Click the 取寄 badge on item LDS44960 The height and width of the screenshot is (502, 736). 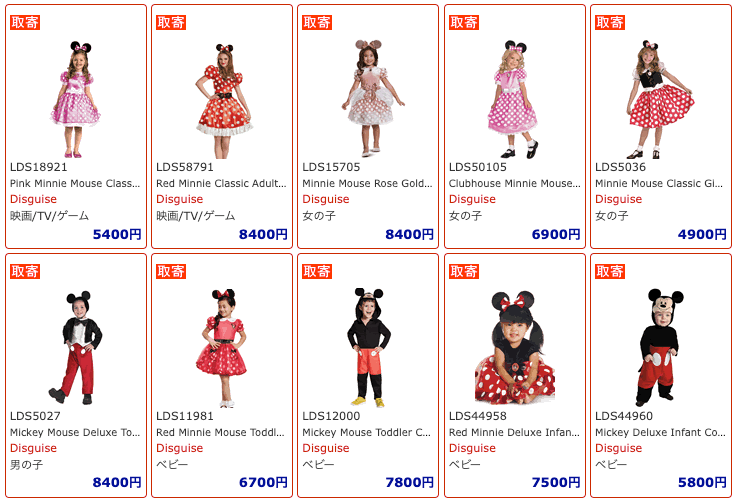coord(610,271)
